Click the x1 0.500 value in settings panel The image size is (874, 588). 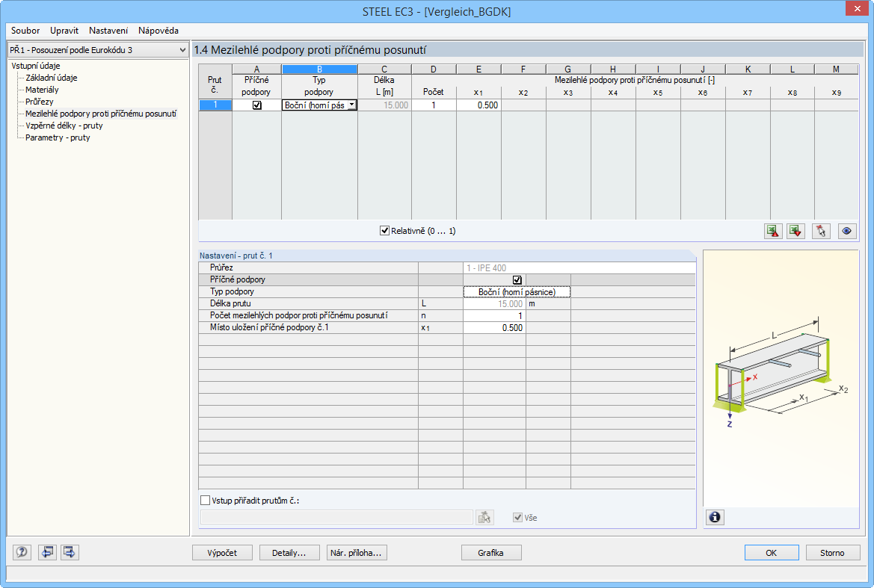[494, 328]
